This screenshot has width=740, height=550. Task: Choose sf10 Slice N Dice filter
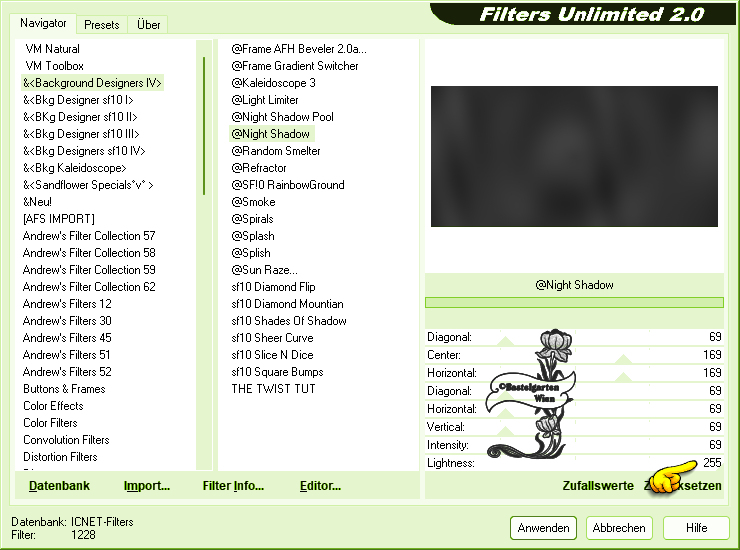pos(272,355)
